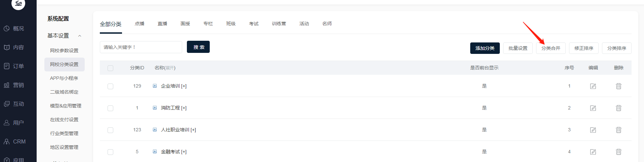
Task: Open 在线支付设置 in the settings menu
Action: [x=64, y=120]
